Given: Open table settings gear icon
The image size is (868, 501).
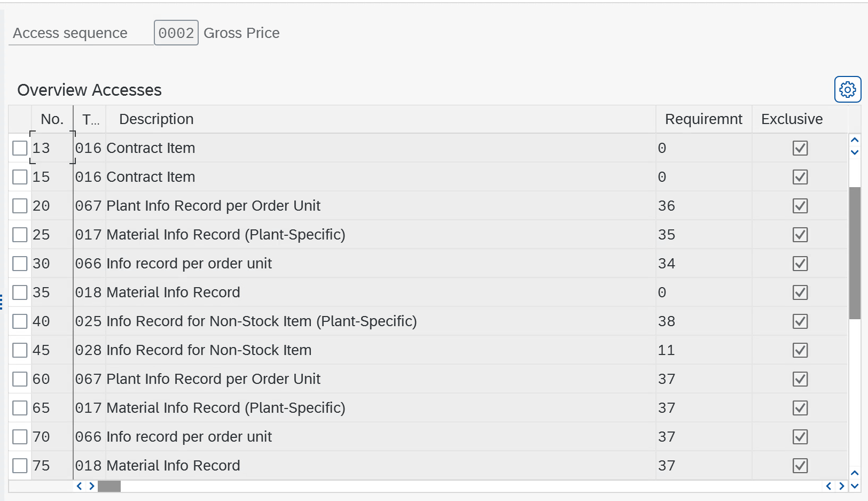Looking at the screenshot, I should (848, 89).
